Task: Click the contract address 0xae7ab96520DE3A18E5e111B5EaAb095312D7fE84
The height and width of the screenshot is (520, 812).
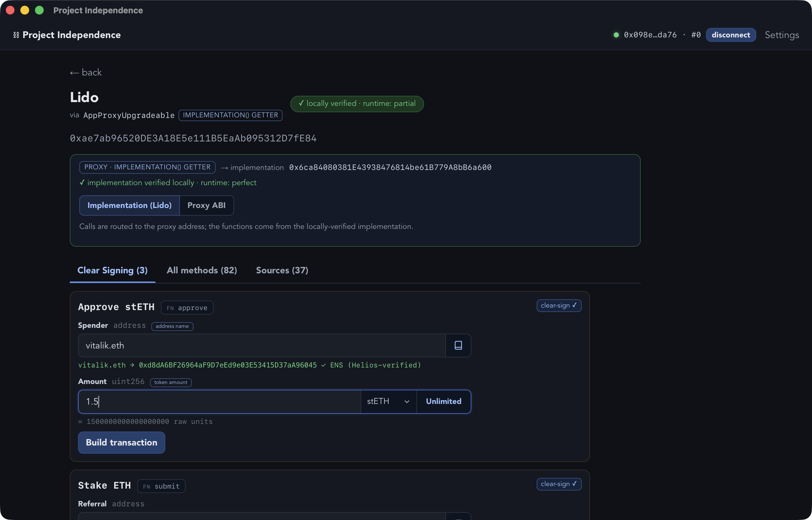Action: [x=193, y=138]
